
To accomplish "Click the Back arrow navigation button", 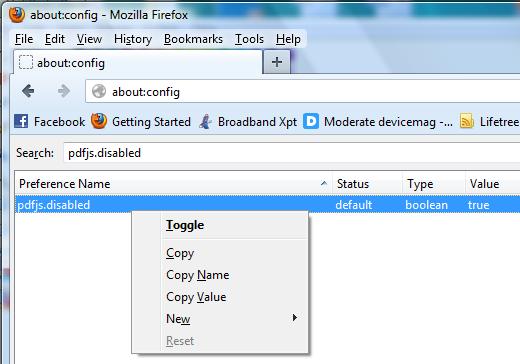I will click(28, 91).
